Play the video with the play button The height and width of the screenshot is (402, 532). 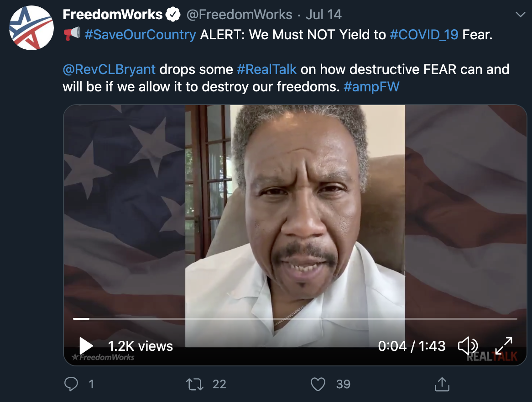[x=86, y=346]
